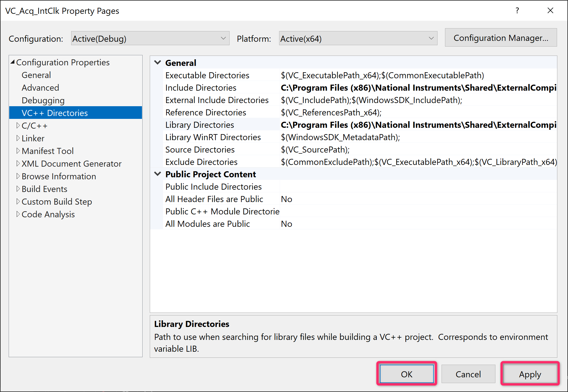Expand the XML Document Generator node
Viewport: 568px width, 392px height.
(18, 163)
